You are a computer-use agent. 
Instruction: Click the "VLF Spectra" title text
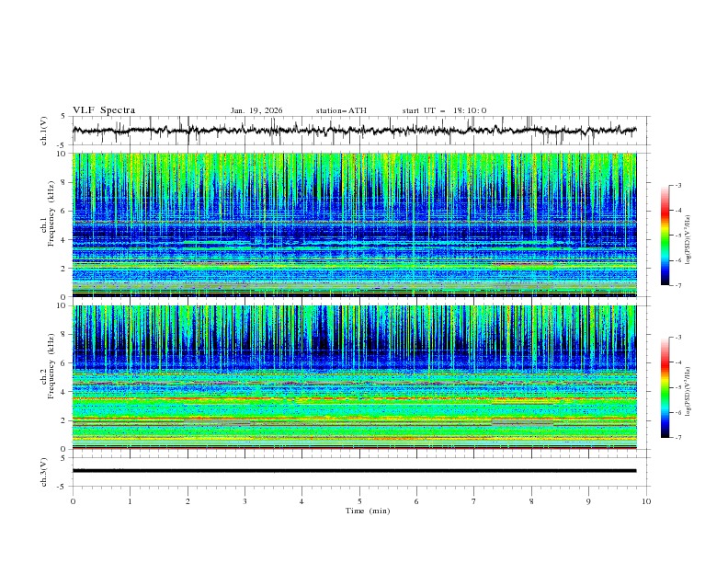104,110
